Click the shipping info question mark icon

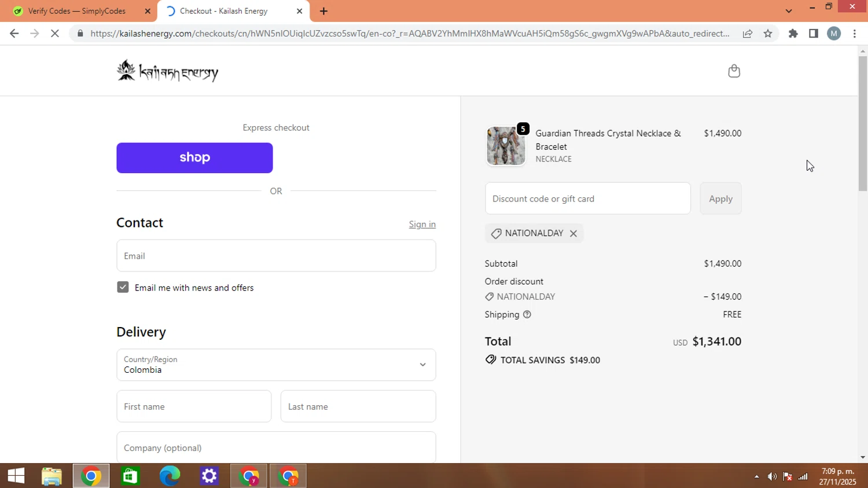(x=527, y=314)
